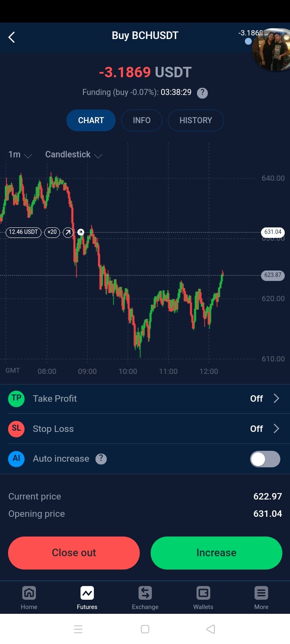
Task: Go to the Home tab icon
Action: 29,593
